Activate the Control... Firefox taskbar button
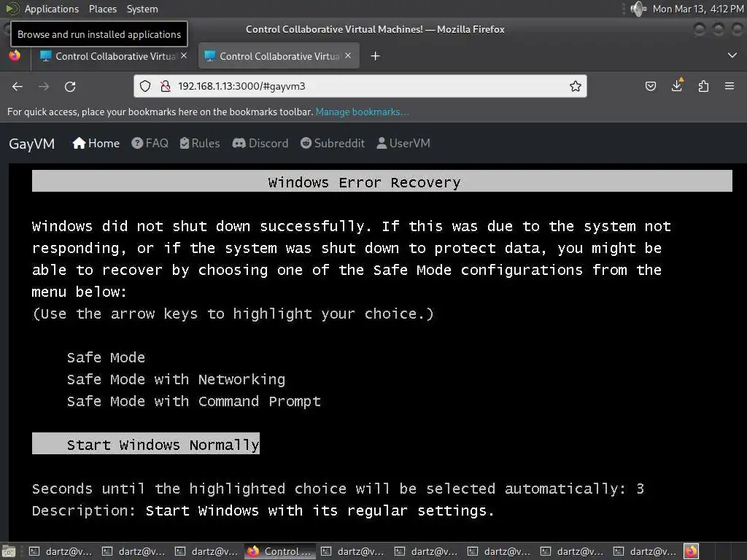The image size is (747, 560). click(280, 551)
